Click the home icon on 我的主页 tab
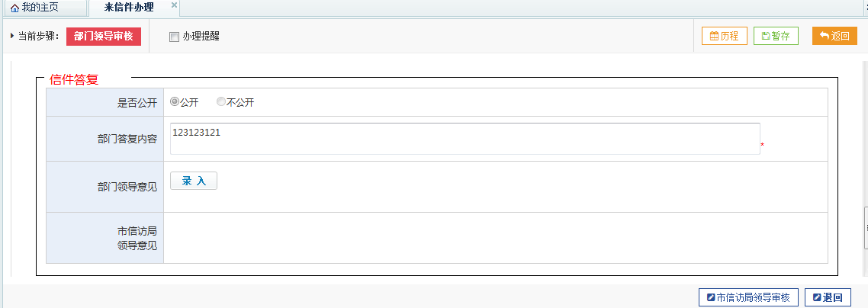868x308 pixels. (15, 9)
